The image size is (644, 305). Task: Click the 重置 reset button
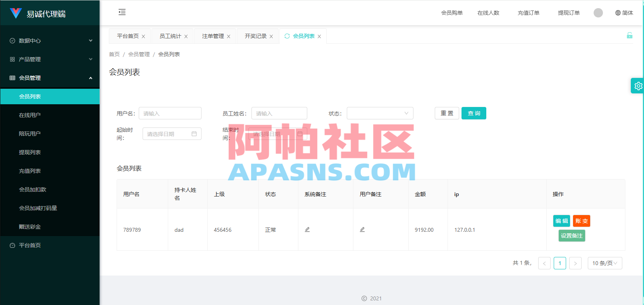click(x=447, y=113)
